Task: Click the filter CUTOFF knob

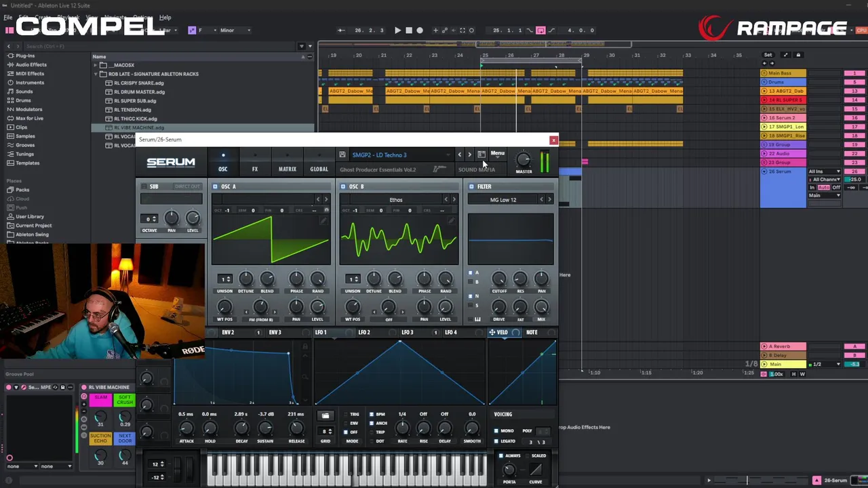Action: pyautogui.click(x=498, y=279)
